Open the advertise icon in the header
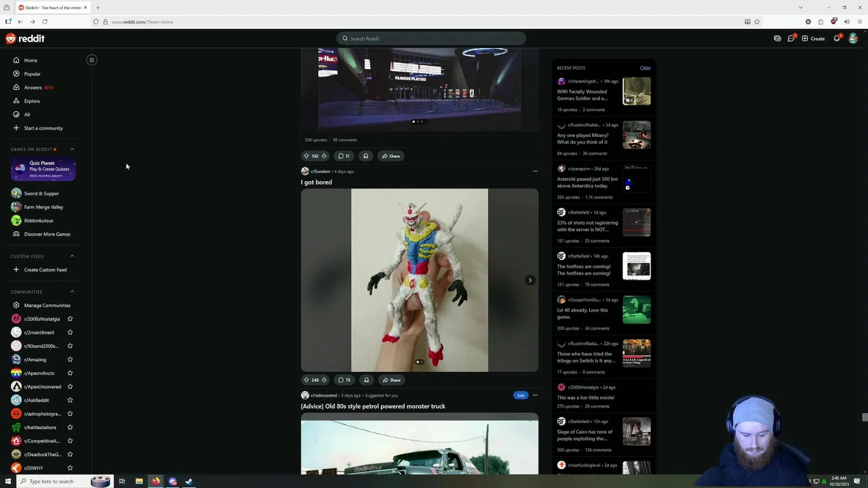The image size is (868, 488). (777, 39)
